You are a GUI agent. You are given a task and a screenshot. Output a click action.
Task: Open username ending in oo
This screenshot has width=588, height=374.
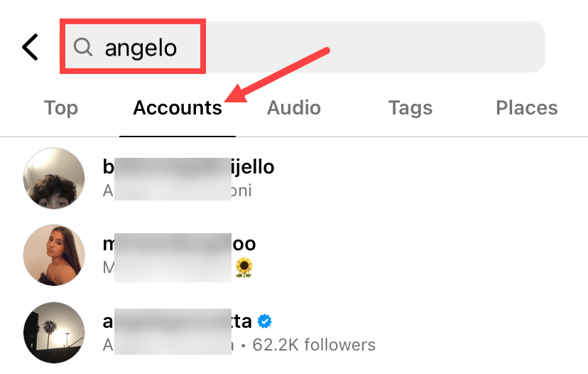[179, 244]
